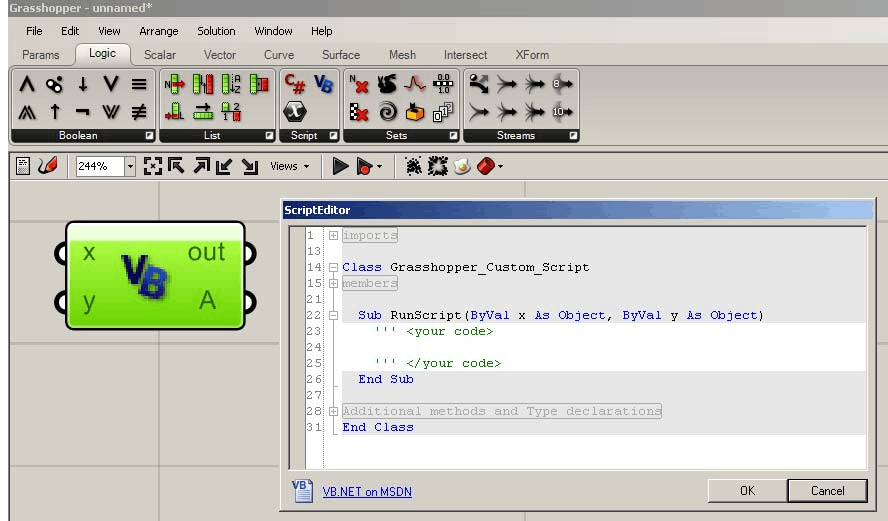Click the ''' <your code> comment line

(434, 331)
